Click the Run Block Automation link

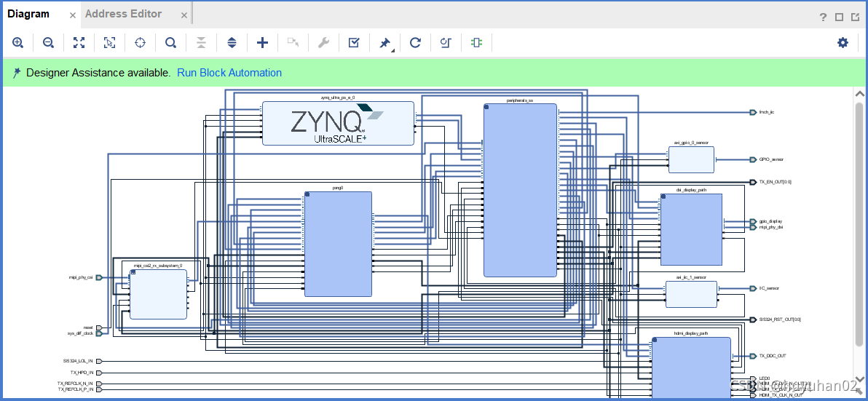[x=229, y=73]
